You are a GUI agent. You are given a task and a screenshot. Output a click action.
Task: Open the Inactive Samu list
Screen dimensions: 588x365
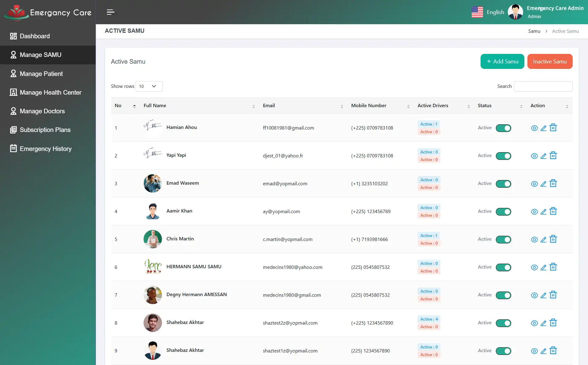click(550, 61)
